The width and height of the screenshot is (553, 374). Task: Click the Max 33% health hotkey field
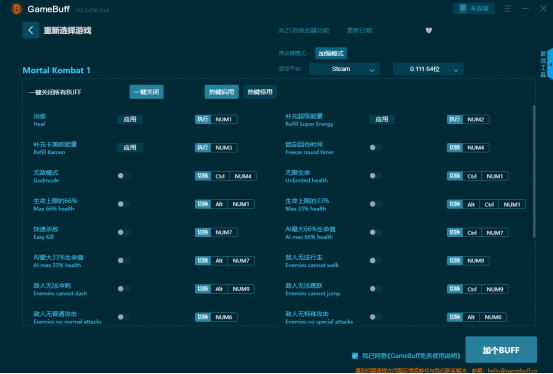coord(486,204)
